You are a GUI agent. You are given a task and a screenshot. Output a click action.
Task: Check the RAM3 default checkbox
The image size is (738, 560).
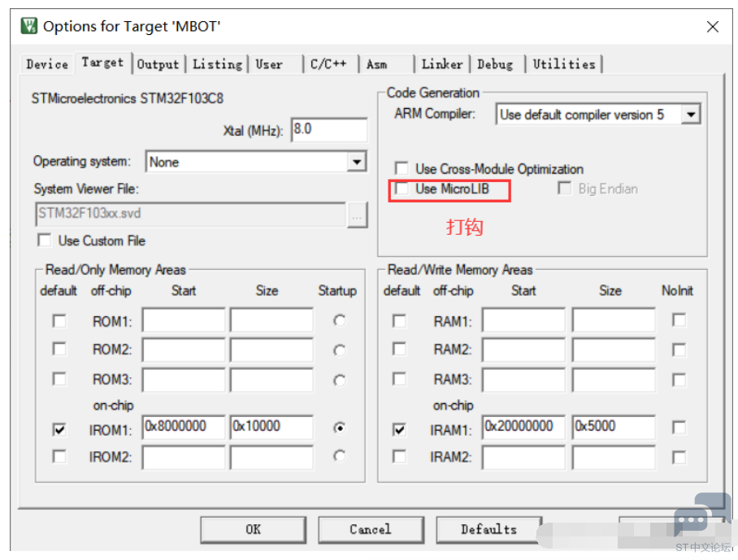pos(399,379)
